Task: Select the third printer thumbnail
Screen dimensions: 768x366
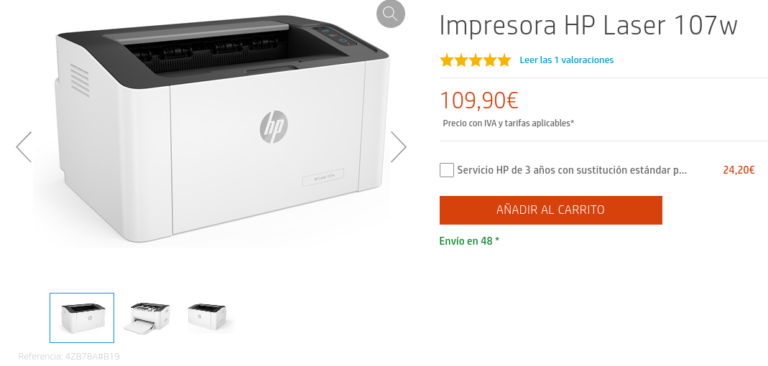Action: tap(208, 317)
